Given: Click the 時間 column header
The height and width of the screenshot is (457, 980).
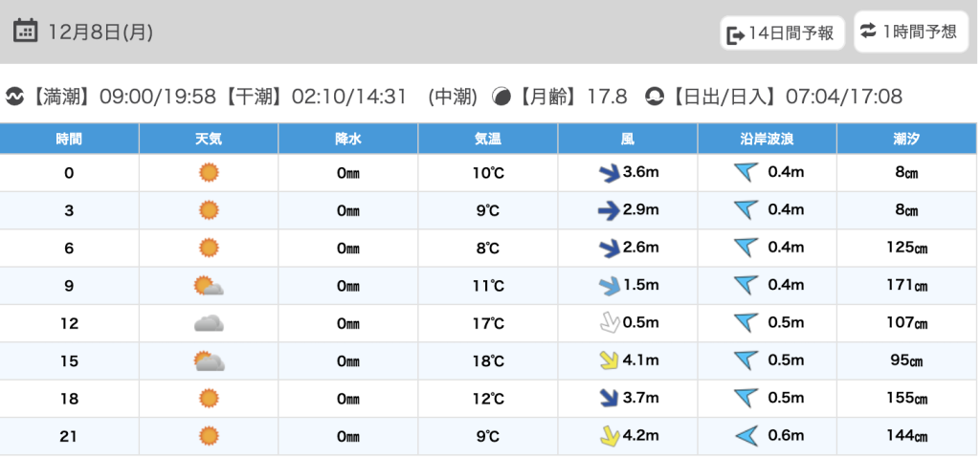Looking at the screenshot, I should tap(69, 139).
